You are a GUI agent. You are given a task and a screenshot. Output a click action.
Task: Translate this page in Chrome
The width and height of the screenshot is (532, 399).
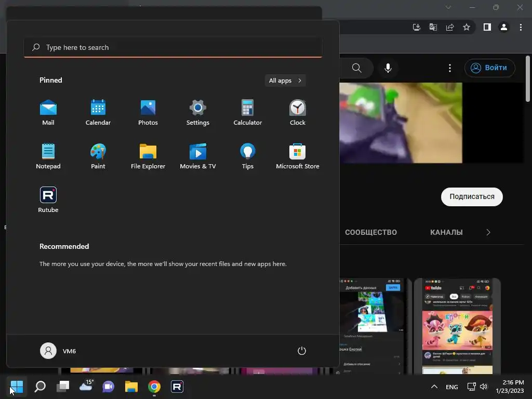pos(433,27)
